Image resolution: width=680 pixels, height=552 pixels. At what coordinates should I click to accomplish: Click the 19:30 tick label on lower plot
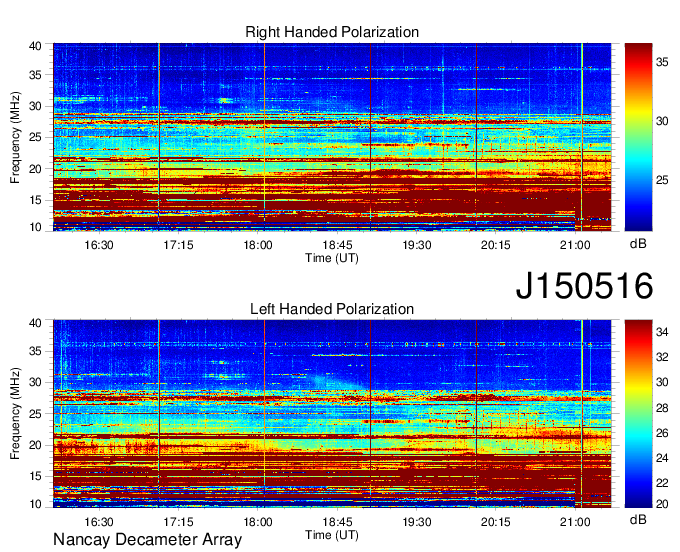pos(416,522)
